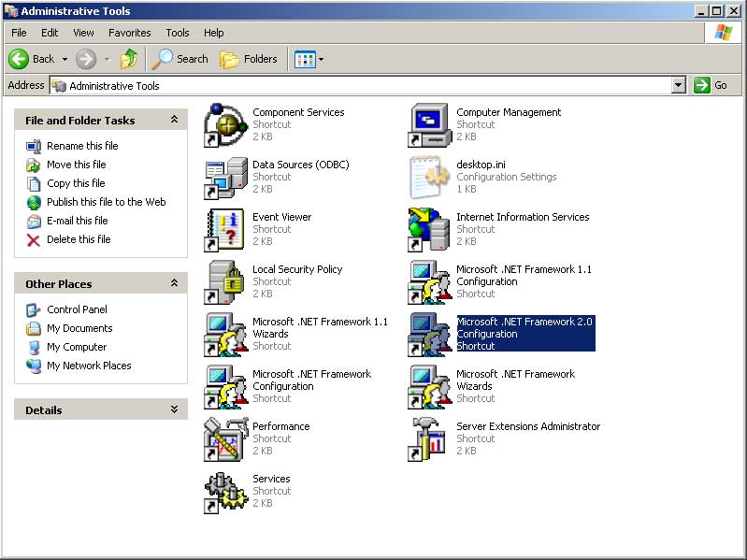Viewport: 747px width, 560px height.
Task: Click the Go button
Action: (711, 86)
